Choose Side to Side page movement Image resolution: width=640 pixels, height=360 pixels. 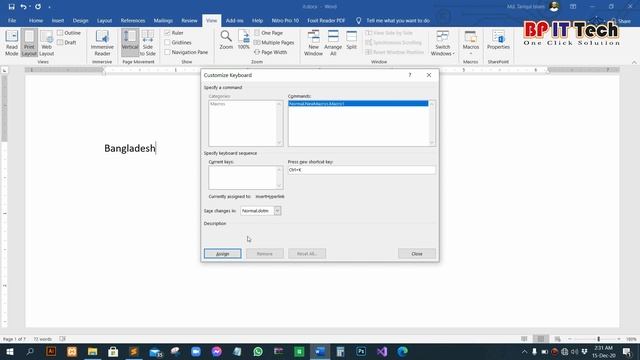coord(148,42)
